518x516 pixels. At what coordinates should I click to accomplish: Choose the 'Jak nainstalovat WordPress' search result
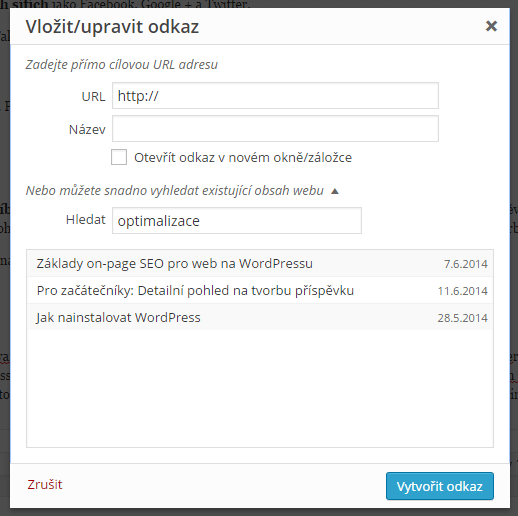pyautogui.click(x=260, y=317)
